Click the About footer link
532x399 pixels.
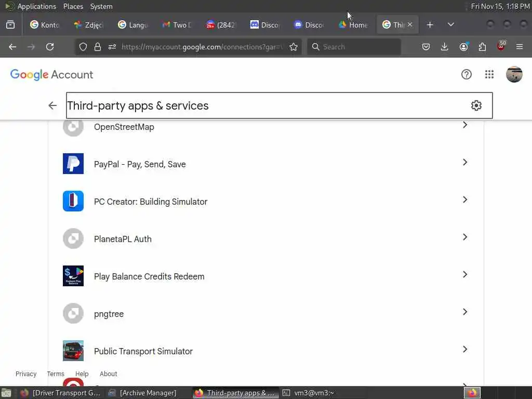click(108, 374)
